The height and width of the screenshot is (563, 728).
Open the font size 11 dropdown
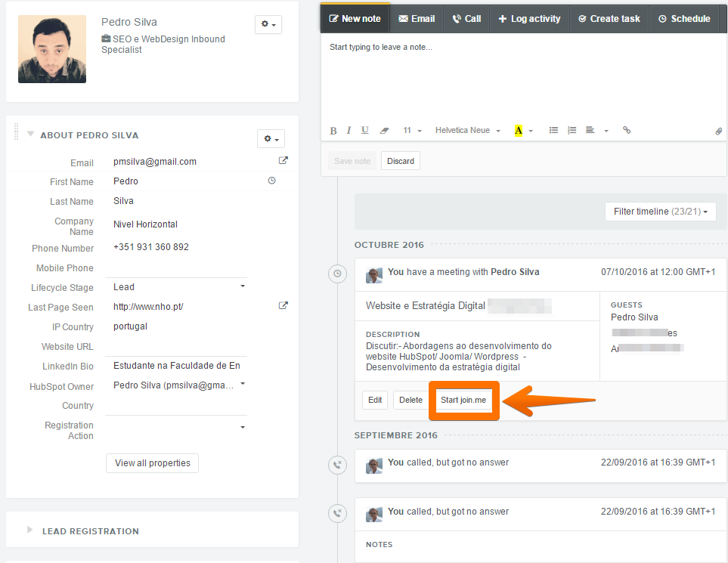click(412, 131)
